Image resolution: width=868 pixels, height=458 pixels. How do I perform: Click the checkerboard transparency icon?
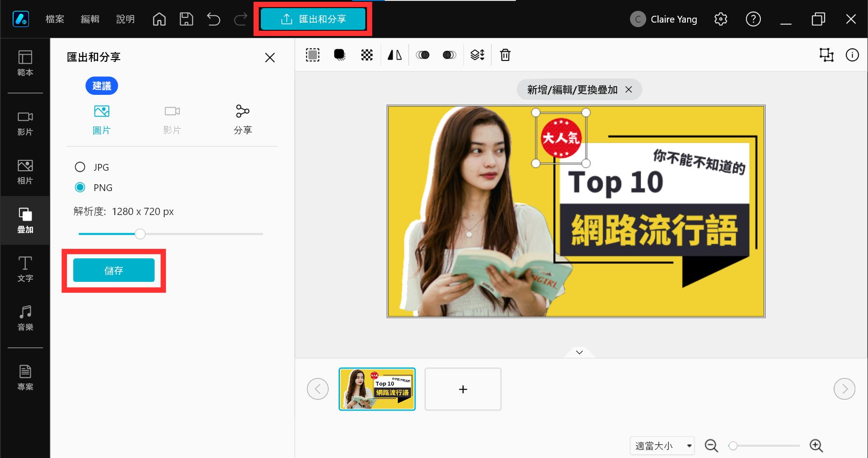(367, 55)
